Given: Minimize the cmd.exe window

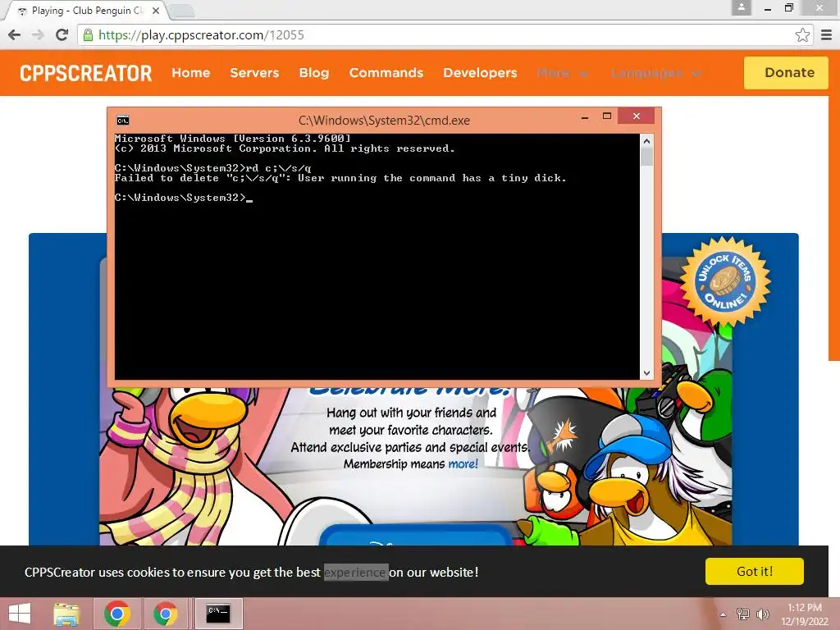Looking at the screenshot, I should pyautogui.click(x=585, y=116).
